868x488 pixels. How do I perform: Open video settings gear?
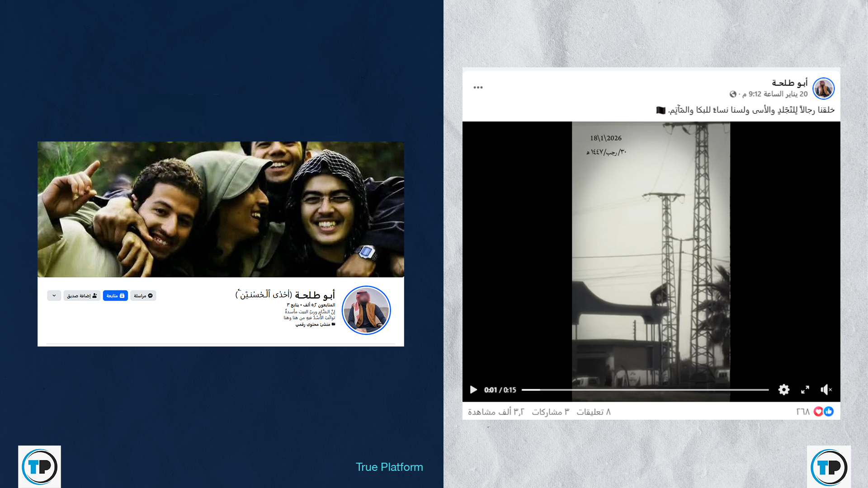783,389
